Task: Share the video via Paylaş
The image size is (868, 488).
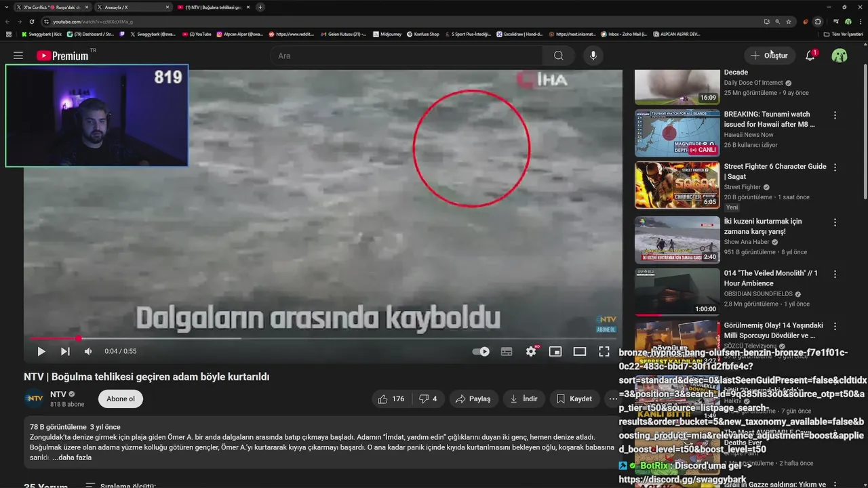Action: (473, 399)
